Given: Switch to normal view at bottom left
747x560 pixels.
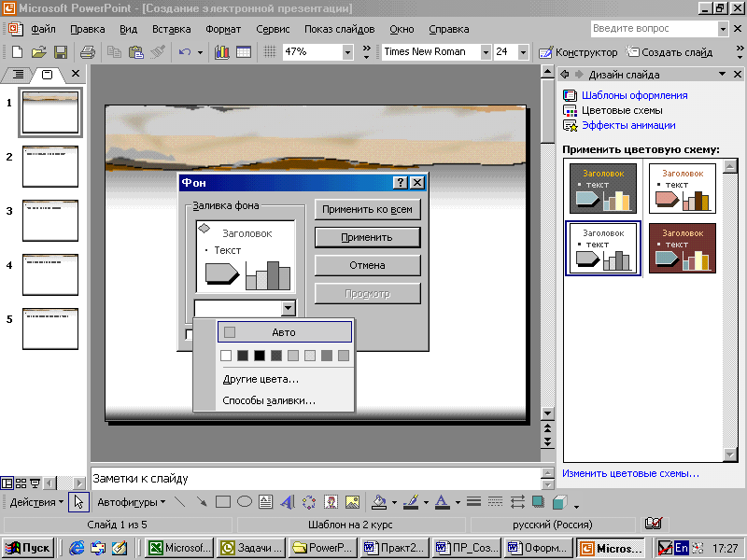Looking at the screenshot, I should click(x=7, y=483).
